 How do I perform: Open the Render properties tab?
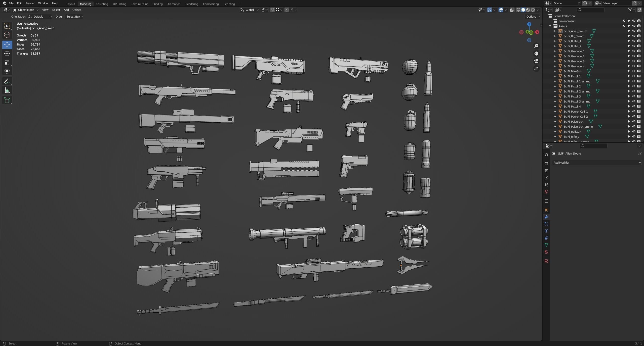pos(546,164)
